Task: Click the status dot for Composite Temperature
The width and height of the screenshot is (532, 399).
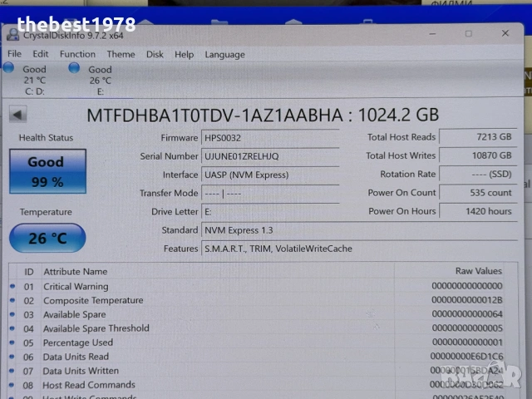Action: click(x=12, y=300)
